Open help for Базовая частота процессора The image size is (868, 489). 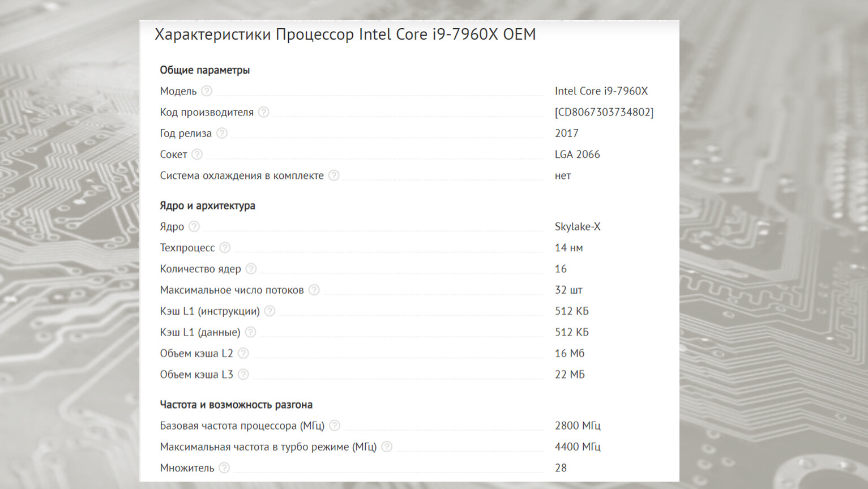(x=335, y=425)
